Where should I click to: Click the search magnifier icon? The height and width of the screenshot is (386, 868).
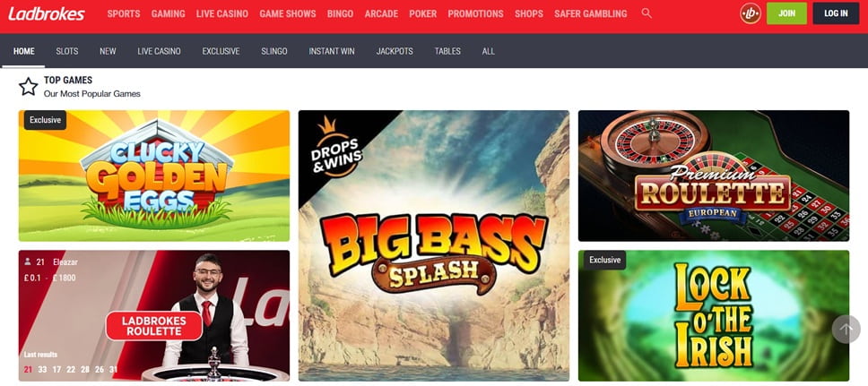tap(646, 13)
